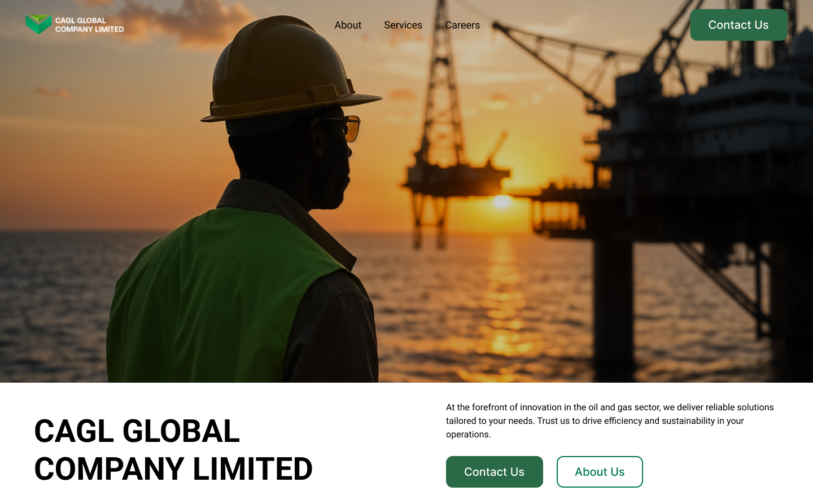Open the outlined About Us button
This screenshot has width=813, height=504.
click(600, 472)
